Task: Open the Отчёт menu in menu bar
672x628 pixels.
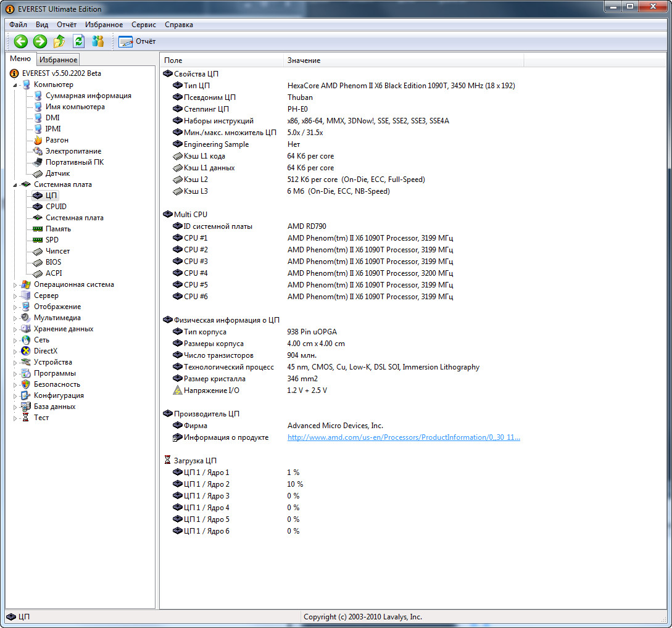Action: [x=67, y=25]
